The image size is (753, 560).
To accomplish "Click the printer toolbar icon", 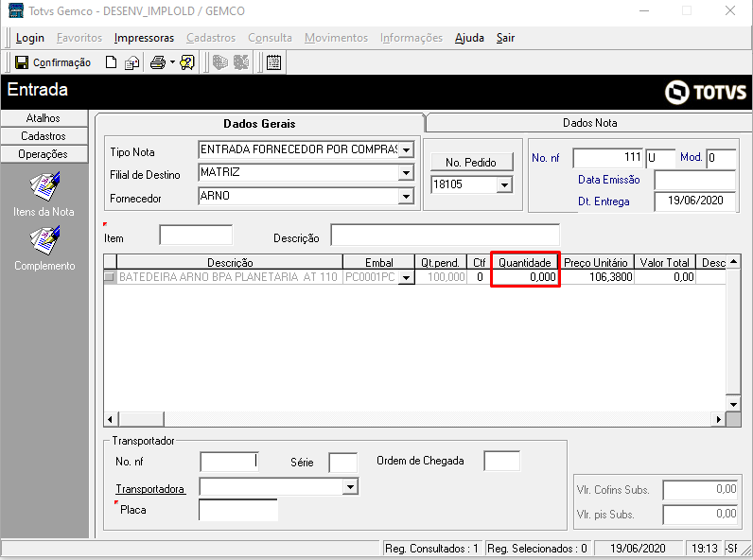I will [158, 62].
